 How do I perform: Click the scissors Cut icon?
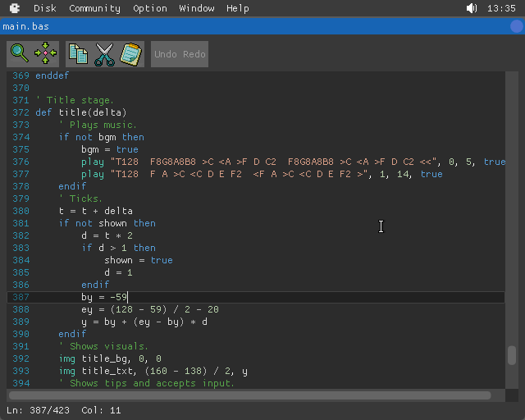105,54
